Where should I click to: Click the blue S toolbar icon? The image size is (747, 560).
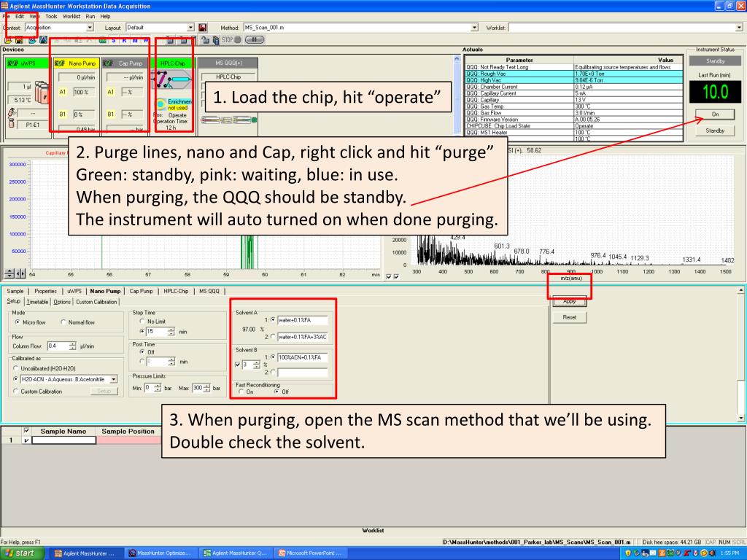click(113, 41)
